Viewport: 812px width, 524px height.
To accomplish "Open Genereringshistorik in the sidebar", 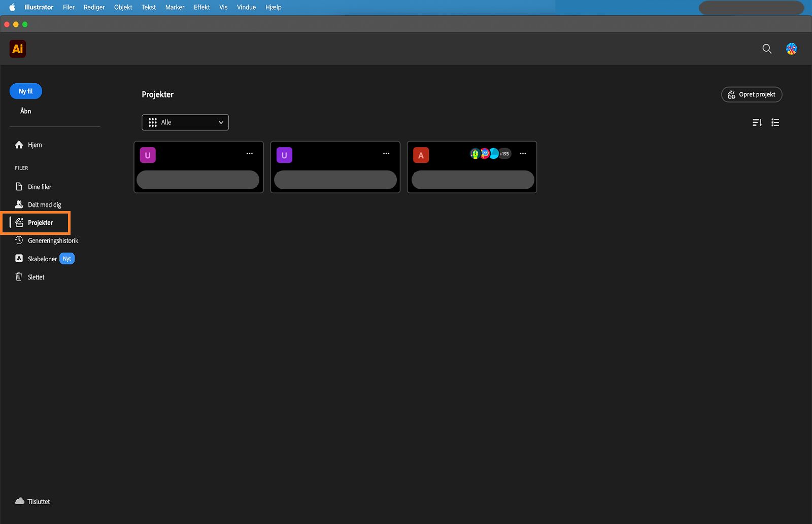I will 53,240.
